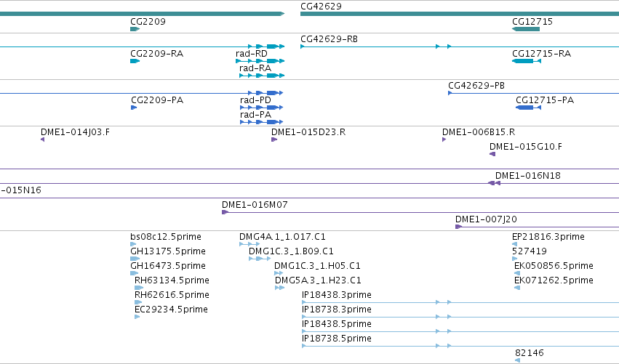
Task: Select protein label CG42629-PB
Action: (476, 86)
